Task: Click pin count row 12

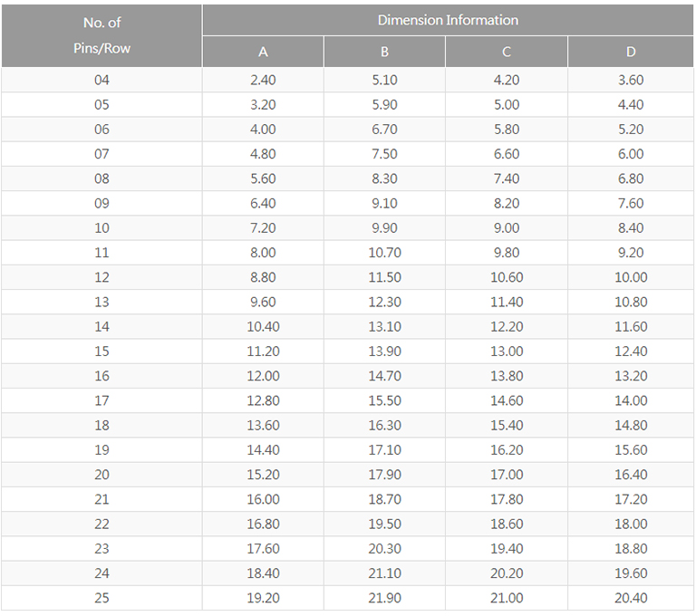Action: click(x=101, y=277)
